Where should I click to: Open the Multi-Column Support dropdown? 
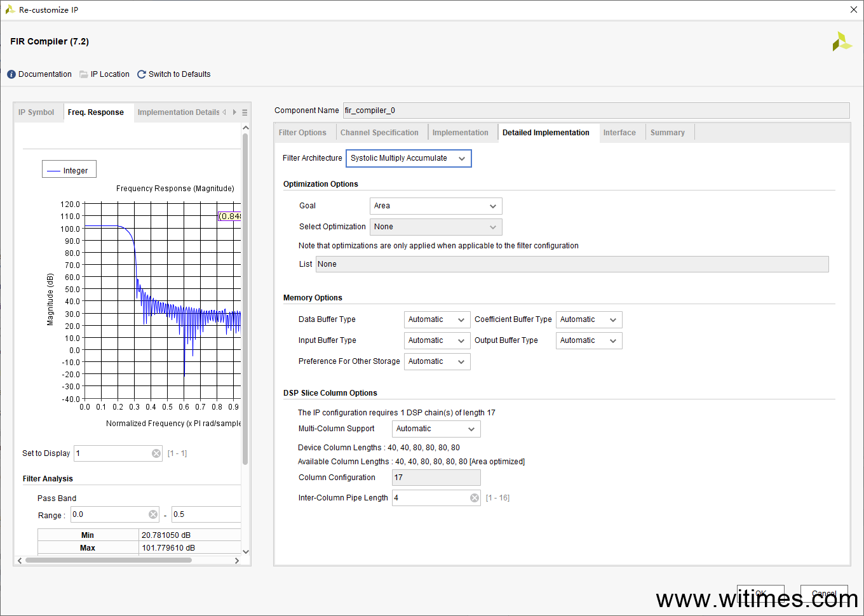point(436,429)
